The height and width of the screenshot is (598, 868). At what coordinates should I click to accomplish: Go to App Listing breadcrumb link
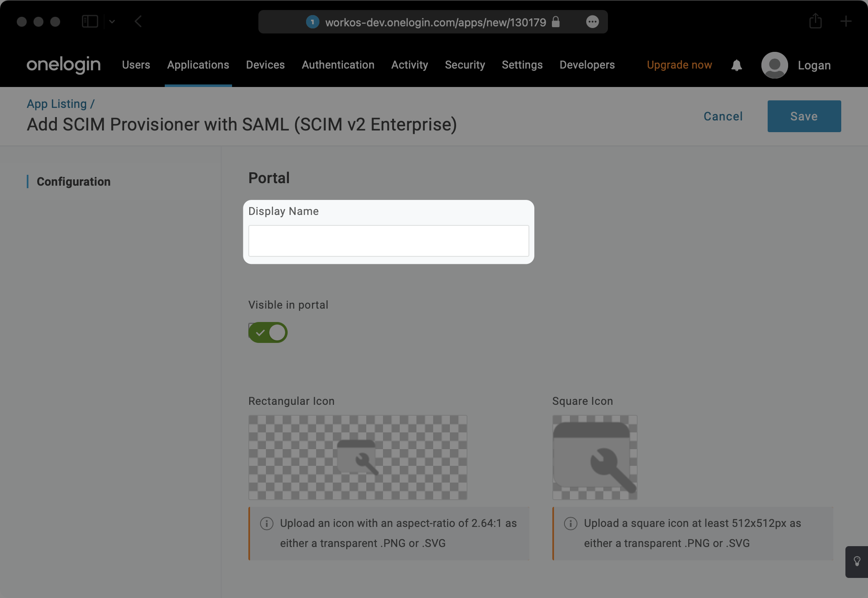pos(57,104)
